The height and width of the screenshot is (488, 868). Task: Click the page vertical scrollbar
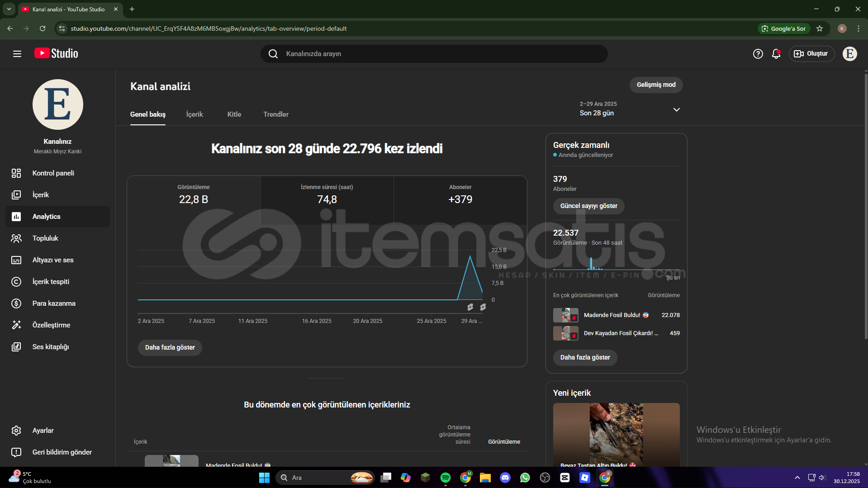[x=866, y=206]
